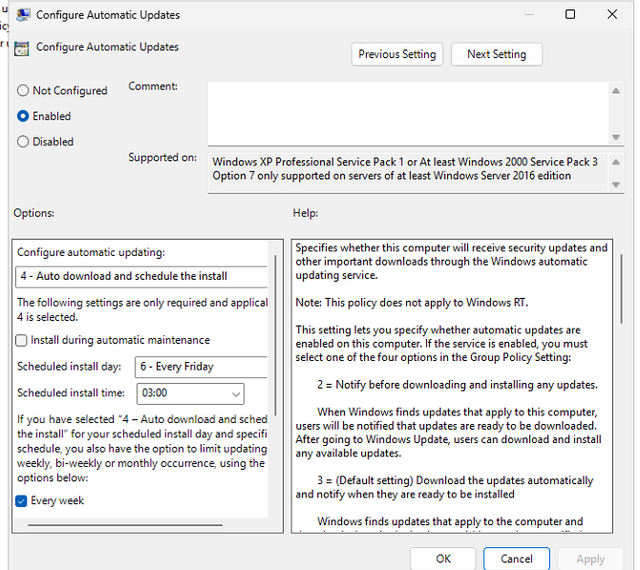Image resolution: width=640 pixels, height=570 pixels.
Task: Maximize the Configure Automatic Updates window
Action: pyautogui.click(x=570, y=14)
